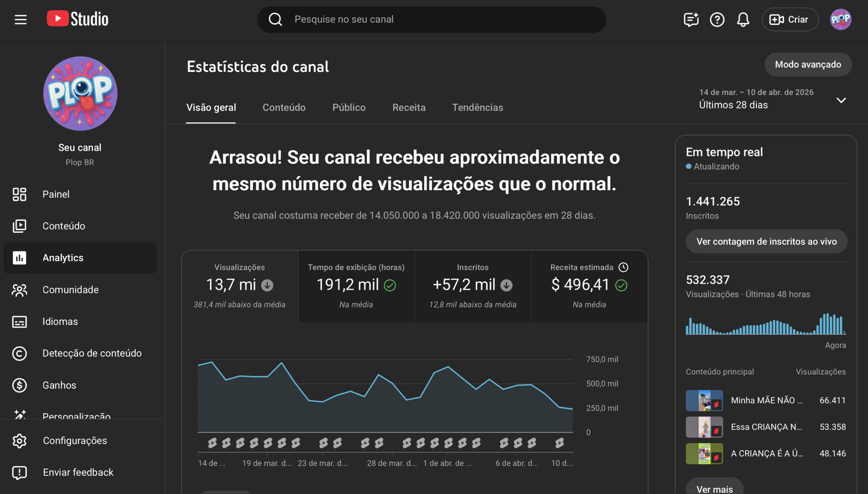Click the Plop channel profile picture
The height and width of the screenshot is (494, 868).
80,93
